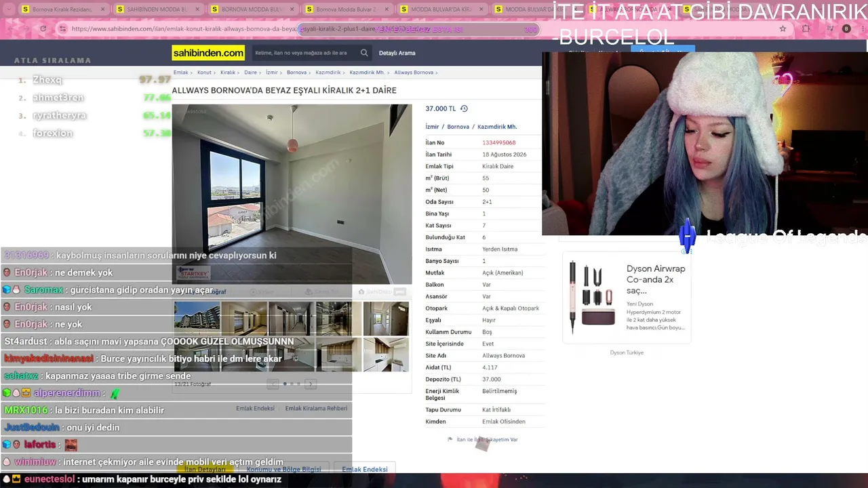Select the second thumbnail in top row
The width and height of the screenshot is (868, 488).
click(244, 319)
